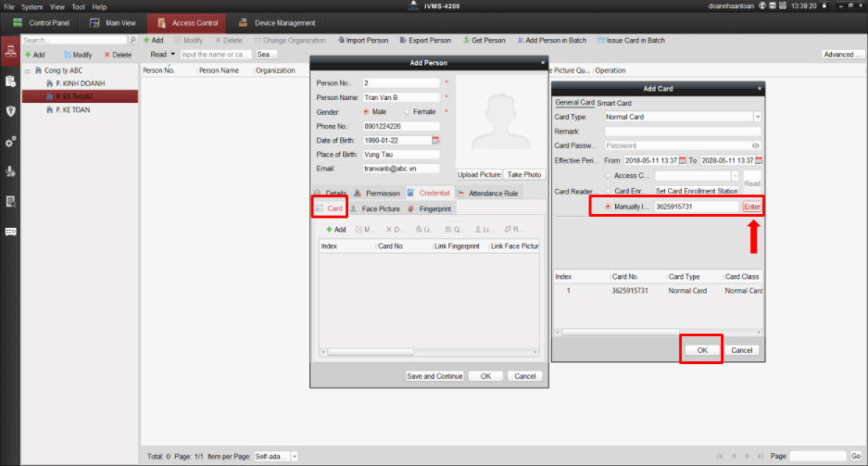
Task: Click the Enter button beside card number
Action: click(751, 207)
